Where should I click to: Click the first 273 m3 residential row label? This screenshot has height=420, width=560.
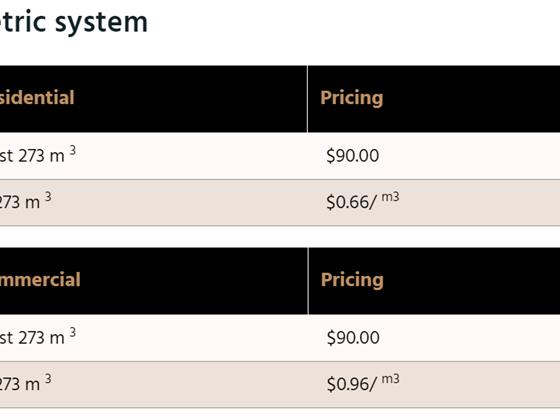(38, 155)
